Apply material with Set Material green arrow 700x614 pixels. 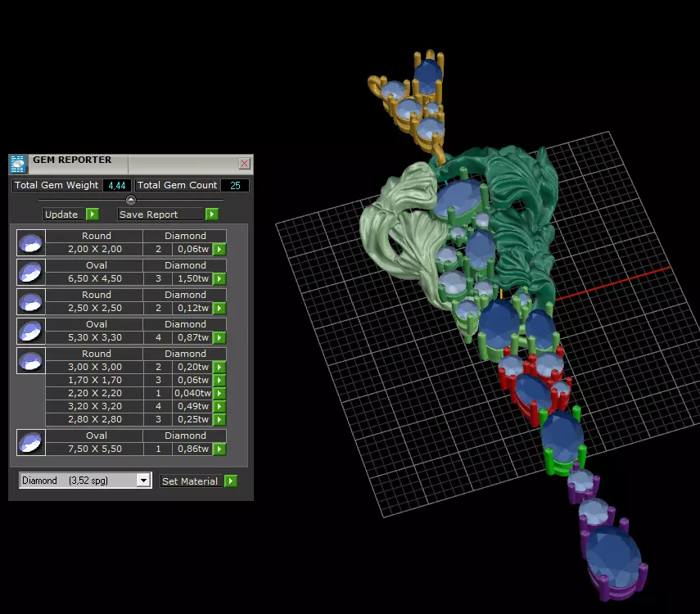tap(230, 481)
